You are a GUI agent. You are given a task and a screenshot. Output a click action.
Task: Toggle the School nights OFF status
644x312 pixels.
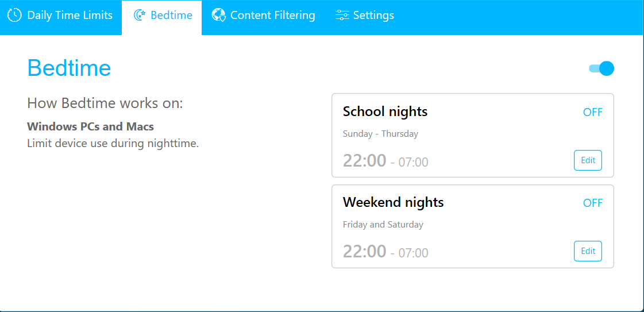coord(593,112)
